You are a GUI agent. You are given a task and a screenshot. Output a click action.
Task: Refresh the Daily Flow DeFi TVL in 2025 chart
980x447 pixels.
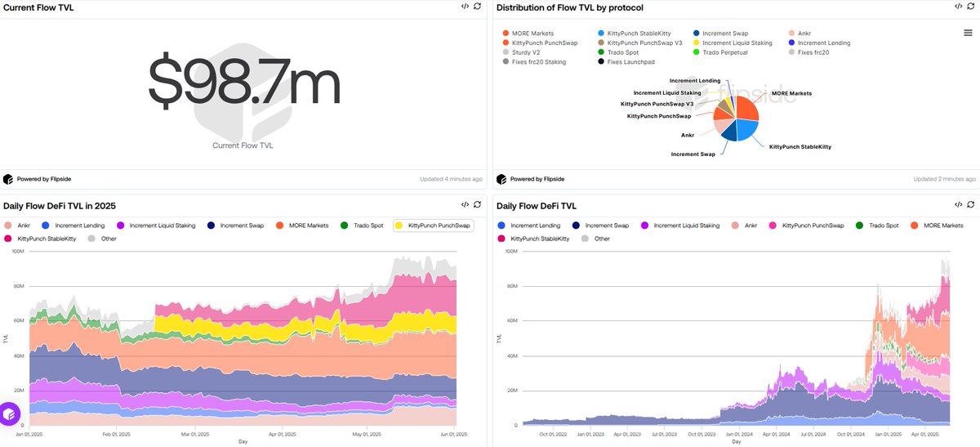click(x=477, y=205)
